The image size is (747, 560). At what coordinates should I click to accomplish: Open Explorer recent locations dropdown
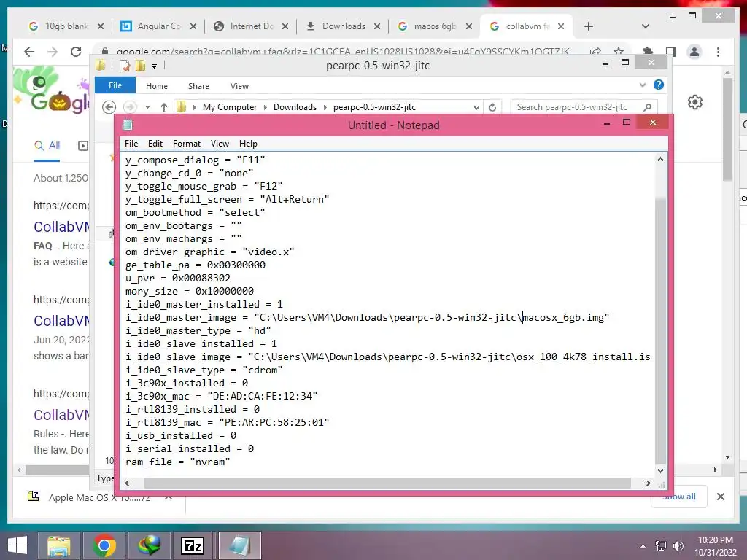pyautogui.click(x=147, y=107)
